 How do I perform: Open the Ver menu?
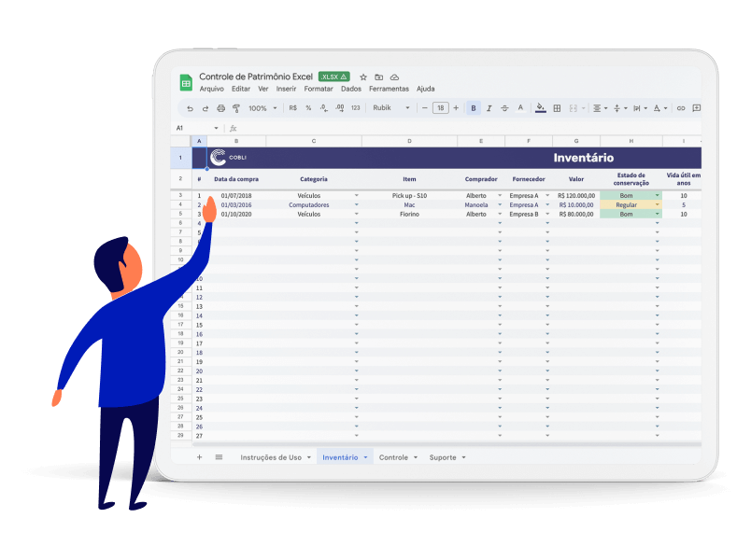click(x=263, y=89)
